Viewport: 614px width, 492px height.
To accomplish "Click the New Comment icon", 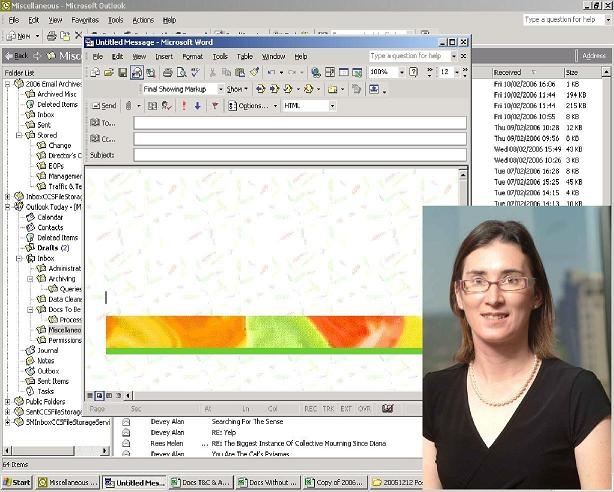I will (332, 89).
